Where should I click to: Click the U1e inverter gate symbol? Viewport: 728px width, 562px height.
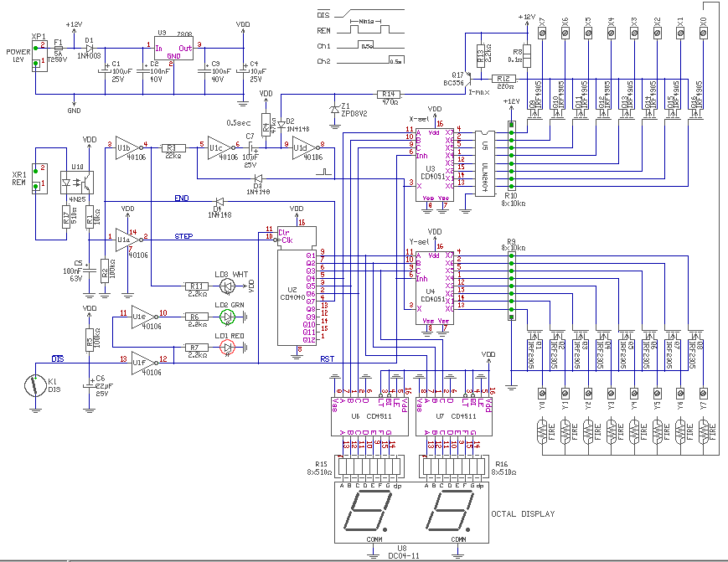tap(144, 317)
